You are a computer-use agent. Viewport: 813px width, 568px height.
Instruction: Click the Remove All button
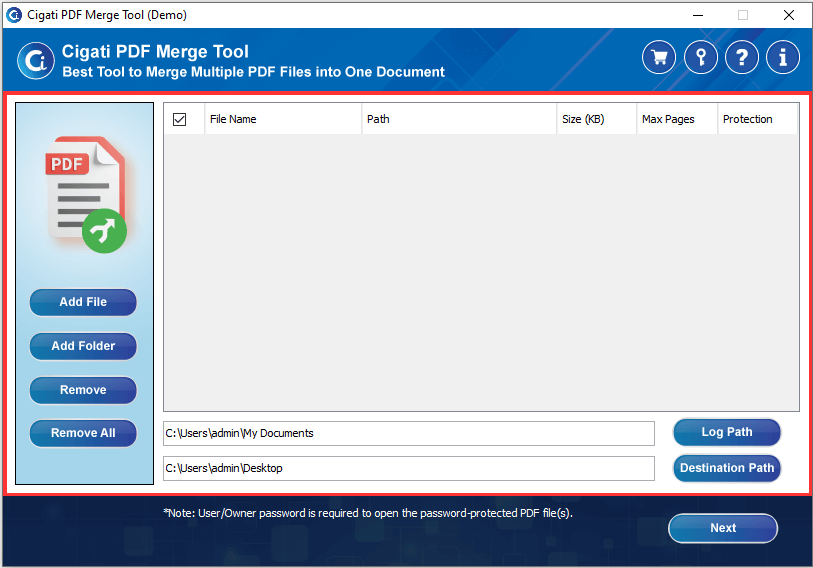(83, 433)
